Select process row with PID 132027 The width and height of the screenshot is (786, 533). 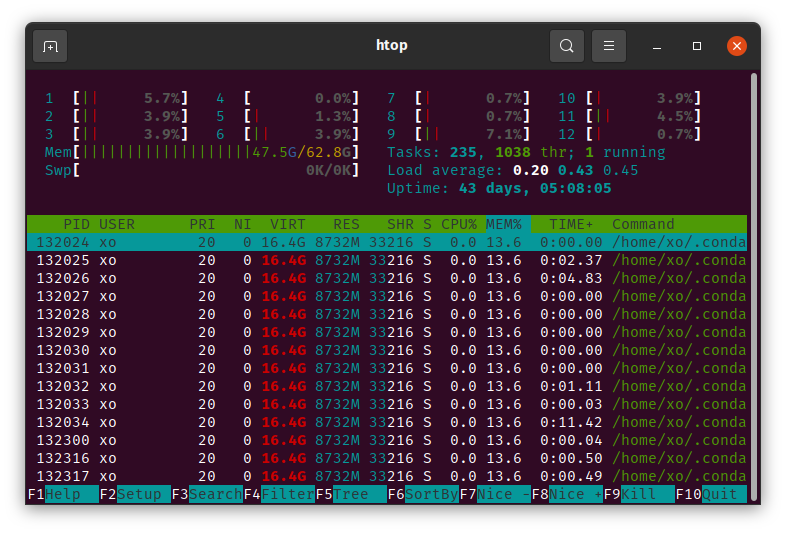click(x=387, y=296)
